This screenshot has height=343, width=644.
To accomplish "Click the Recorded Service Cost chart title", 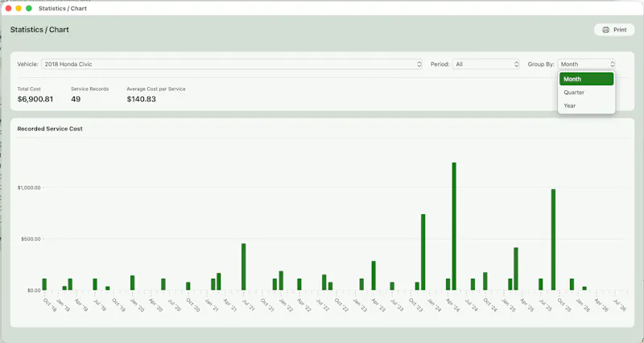I will (x=50, y=129).
